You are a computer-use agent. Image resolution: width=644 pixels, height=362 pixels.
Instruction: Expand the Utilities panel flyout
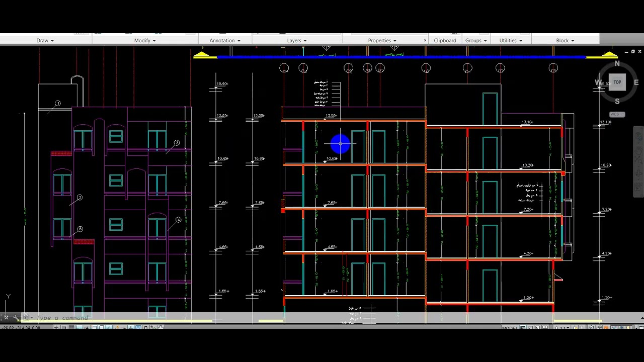[511, 41]
